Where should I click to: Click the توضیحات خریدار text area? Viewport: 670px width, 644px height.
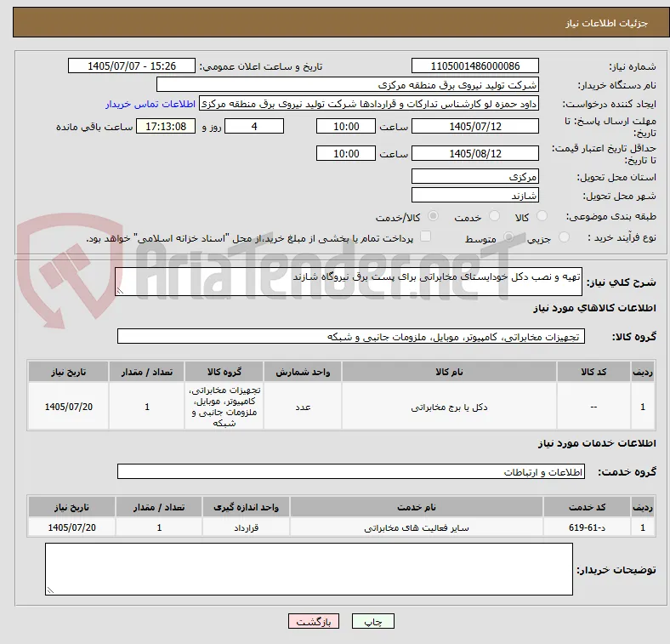[x=309, y=569]
